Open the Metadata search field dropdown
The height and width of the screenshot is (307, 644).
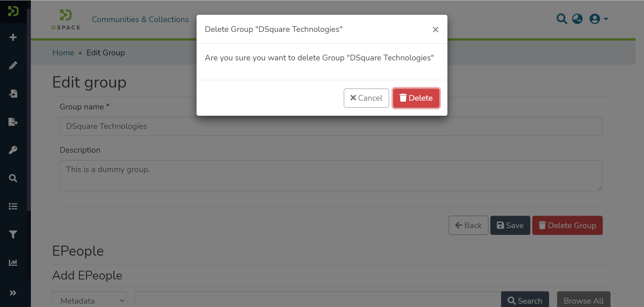[x=89, y=300]
